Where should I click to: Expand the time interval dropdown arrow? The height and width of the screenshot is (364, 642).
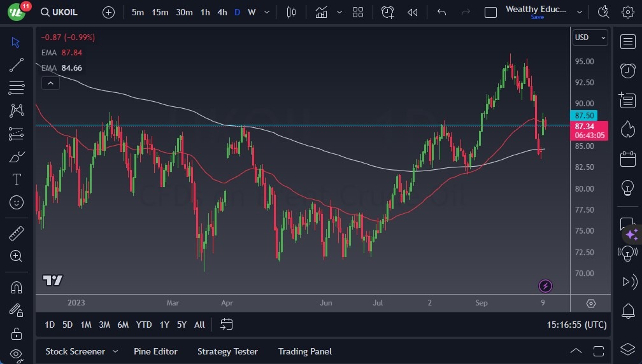pyautogui.click(x=266, y=12)
